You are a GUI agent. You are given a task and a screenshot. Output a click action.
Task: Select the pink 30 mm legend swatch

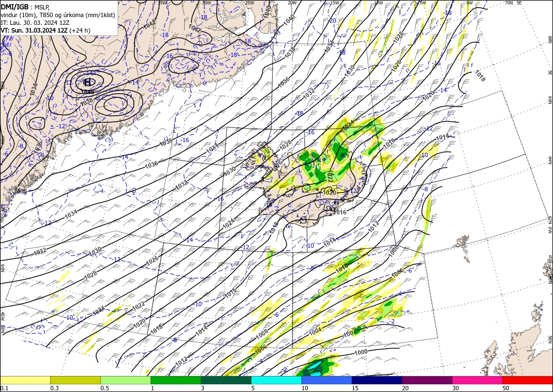478,380
